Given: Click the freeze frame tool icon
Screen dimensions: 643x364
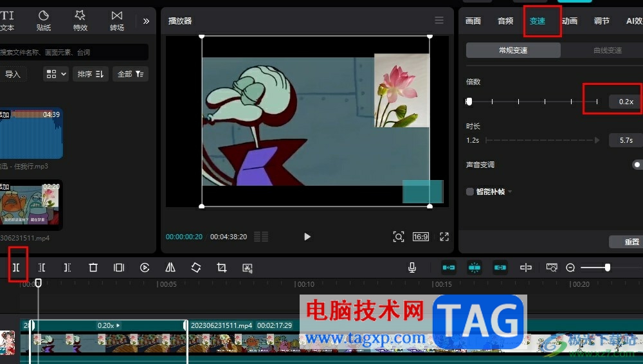Looking at the screenshot, I should [x=119, y=268].
